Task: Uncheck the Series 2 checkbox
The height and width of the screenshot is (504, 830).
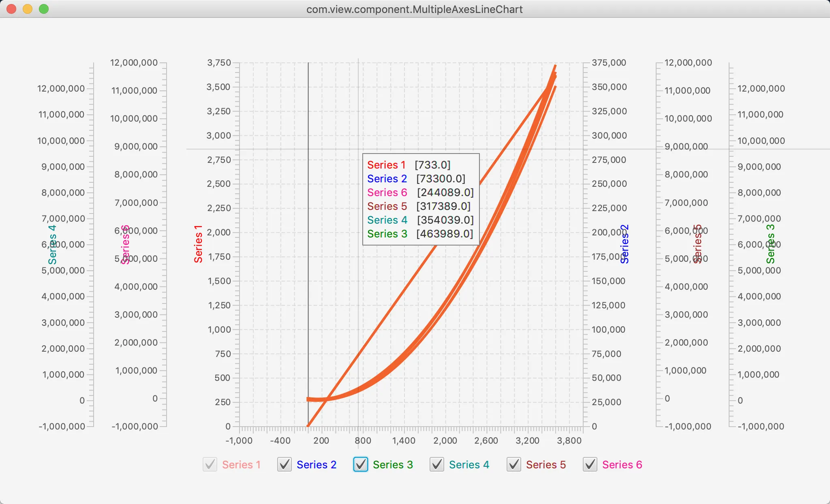Action: pyautogui.click(x=285, y=464)
